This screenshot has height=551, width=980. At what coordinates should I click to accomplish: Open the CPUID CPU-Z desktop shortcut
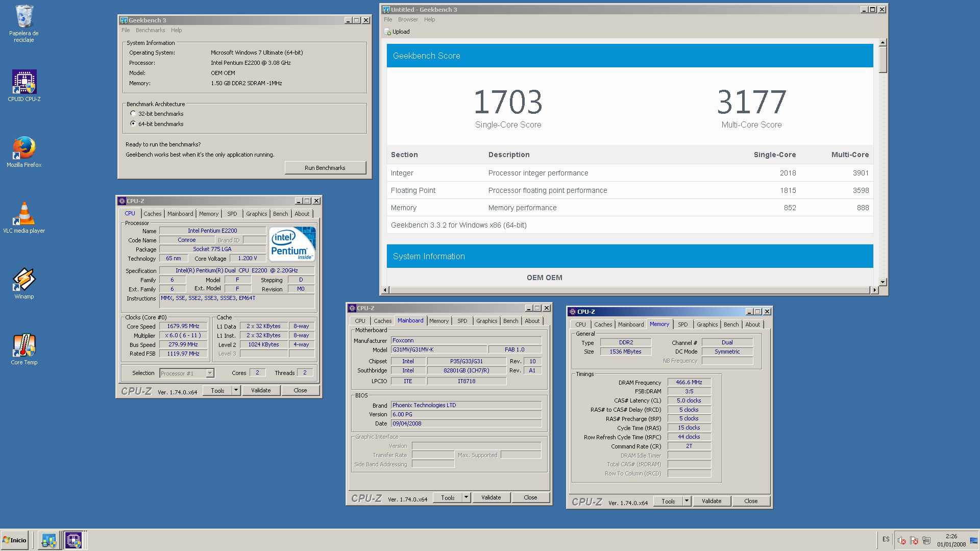(x=24, y=86)
